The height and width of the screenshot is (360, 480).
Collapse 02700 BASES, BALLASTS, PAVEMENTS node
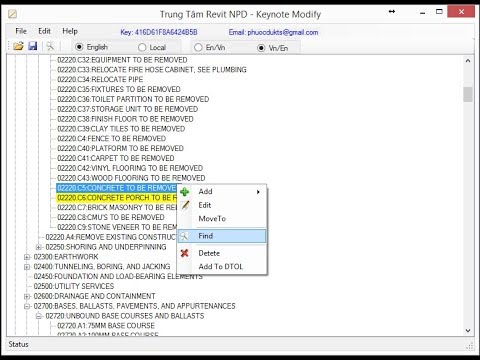[x=27, y=306]
